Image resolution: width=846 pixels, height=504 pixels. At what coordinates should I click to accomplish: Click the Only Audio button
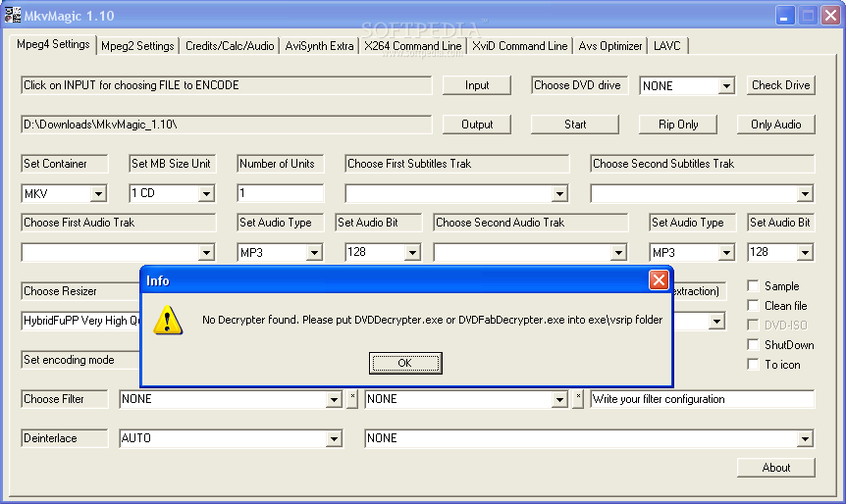(776, 125)
